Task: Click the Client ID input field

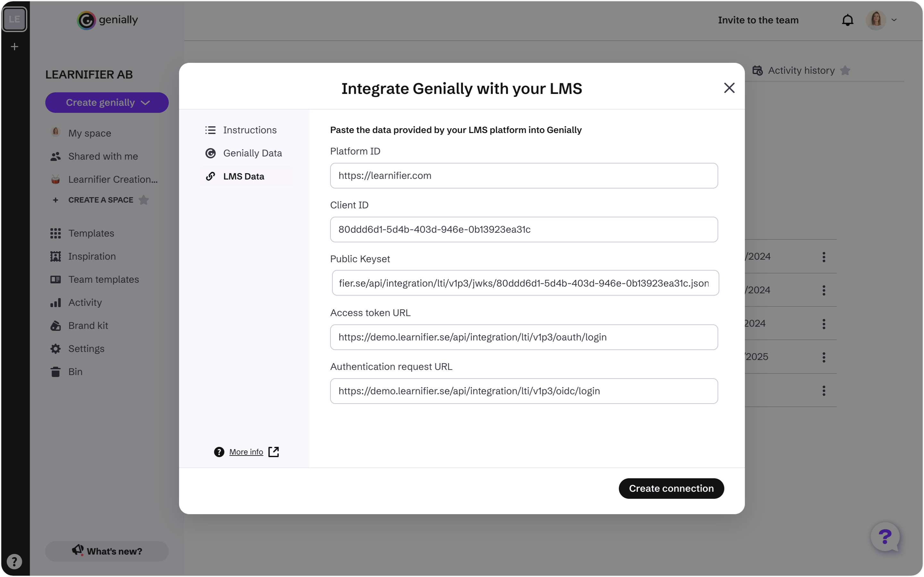Action: [524, 229]
